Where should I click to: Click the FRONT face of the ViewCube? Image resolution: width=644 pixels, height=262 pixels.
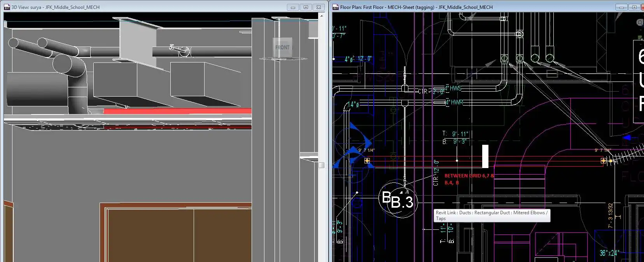(282, 47)
